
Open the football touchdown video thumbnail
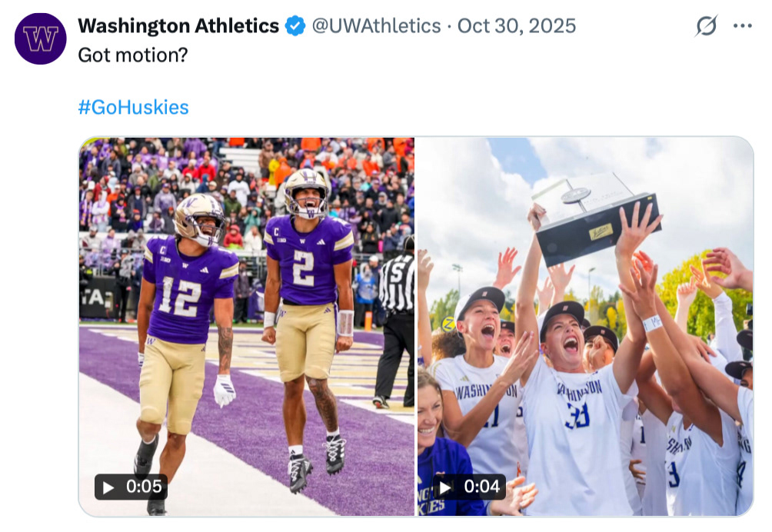(x=246, y=327)
